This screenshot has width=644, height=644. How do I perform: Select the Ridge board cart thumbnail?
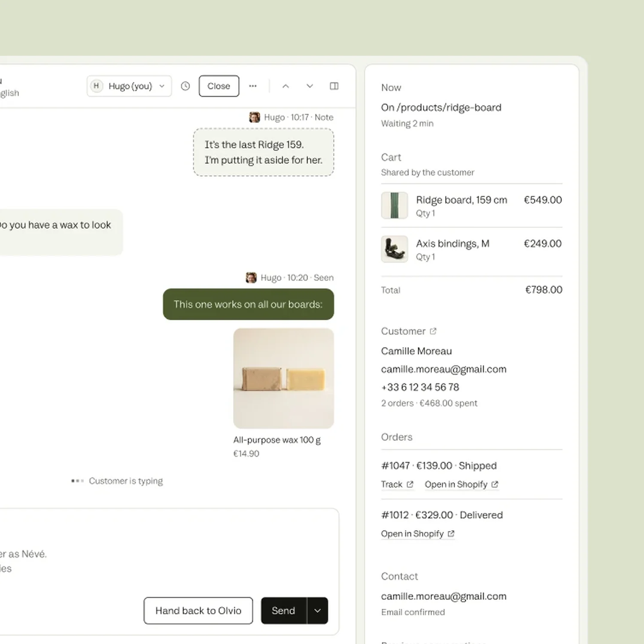tap(395, 205)
